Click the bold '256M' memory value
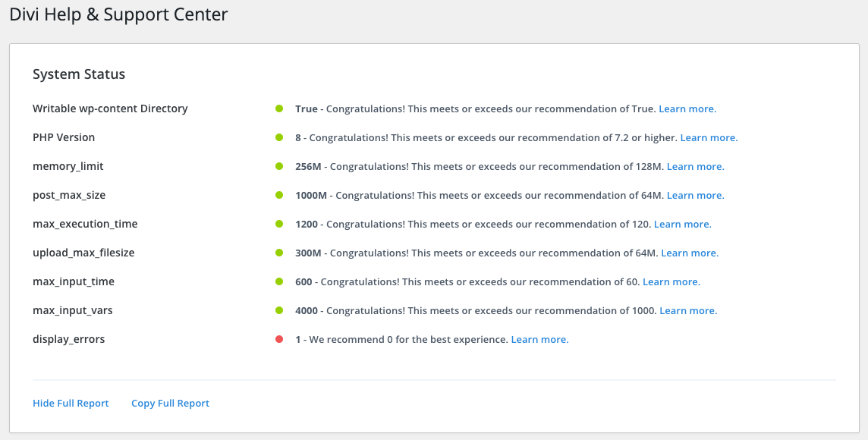The height and width of the screenshot is (440, 868). [x=308, y=167]
